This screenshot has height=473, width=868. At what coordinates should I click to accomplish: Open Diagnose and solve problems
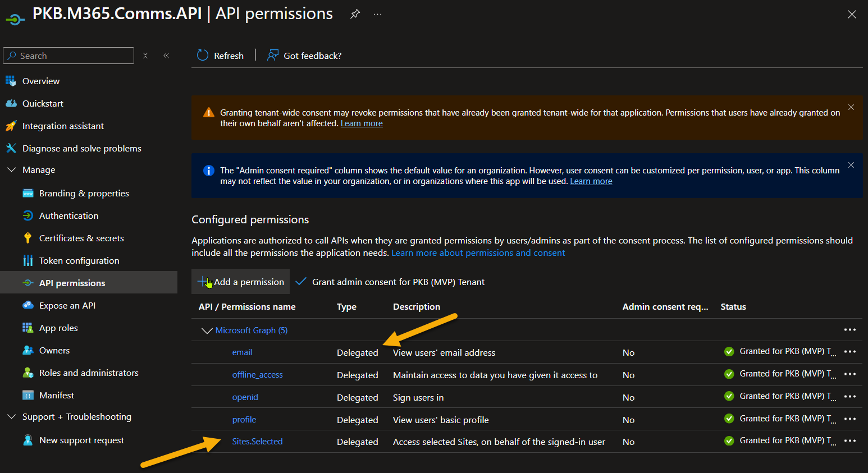tap(82, 148)
